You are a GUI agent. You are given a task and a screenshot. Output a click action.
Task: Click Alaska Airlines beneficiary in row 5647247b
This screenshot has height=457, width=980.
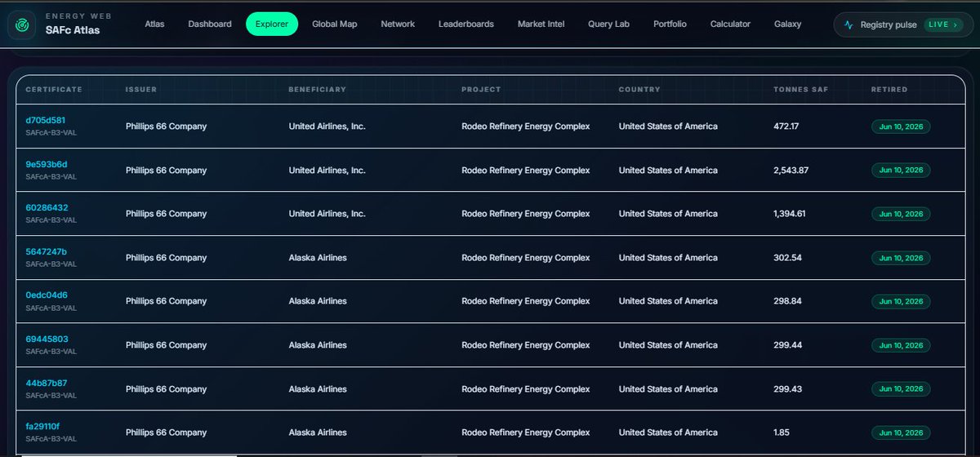click(318, 258)
